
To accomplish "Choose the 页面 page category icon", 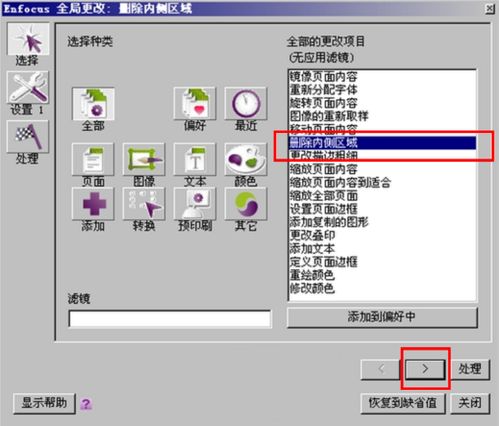I will [93, 159].
